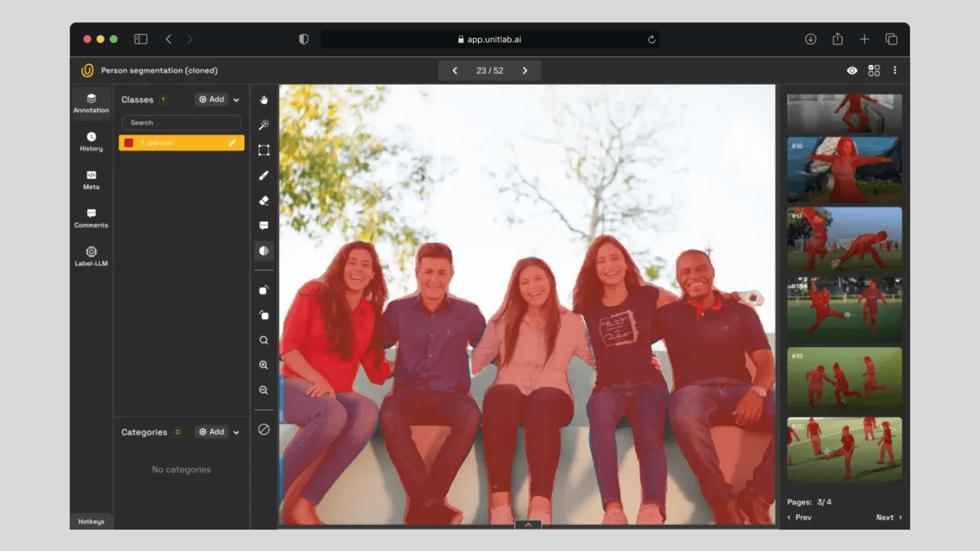Expand the Classes dropdown chevron
Screen dimensions: 980x551
[236, 100]
